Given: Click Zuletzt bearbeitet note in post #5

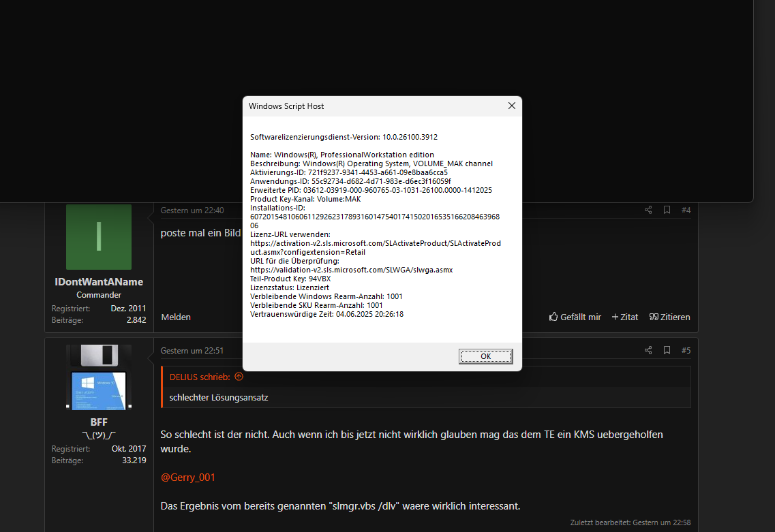Looking at the screenshot, I should click(x=630, y=522).
